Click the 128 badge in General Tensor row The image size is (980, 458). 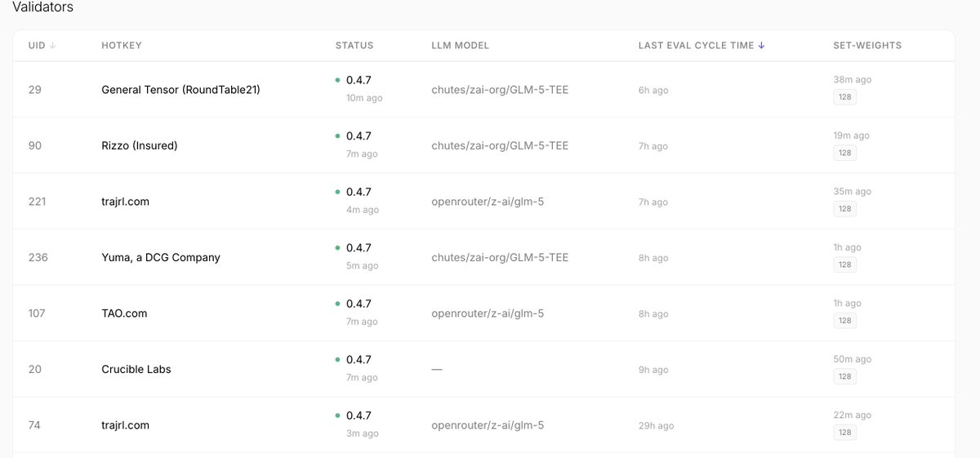coord(844,97)
